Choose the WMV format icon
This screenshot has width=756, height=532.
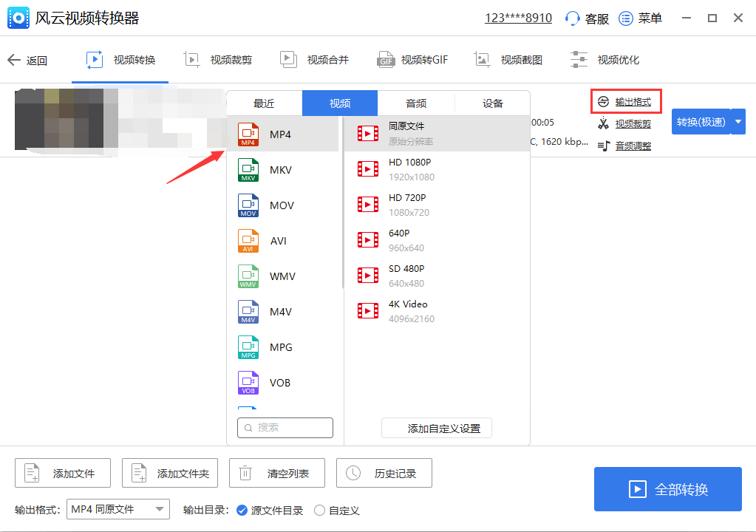coord(248,276)
